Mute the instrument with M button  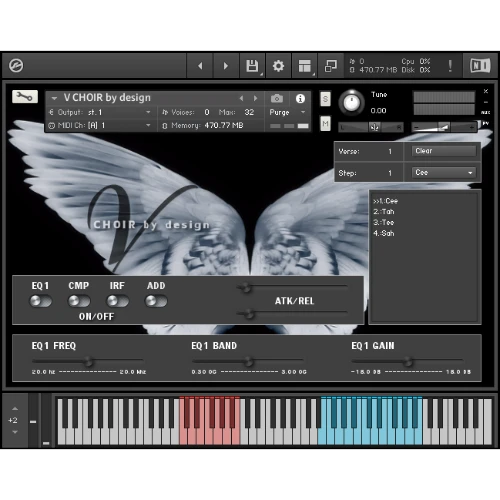point(325,124)
